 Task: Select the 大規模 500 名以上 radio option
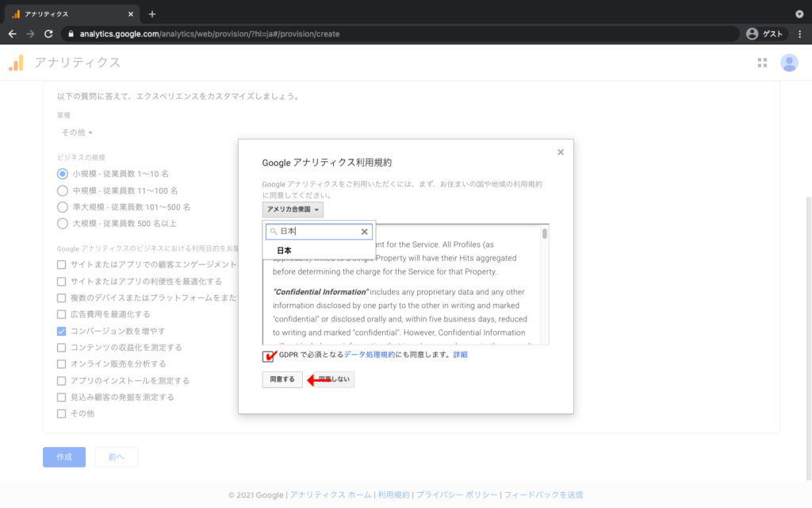point(63,223)
